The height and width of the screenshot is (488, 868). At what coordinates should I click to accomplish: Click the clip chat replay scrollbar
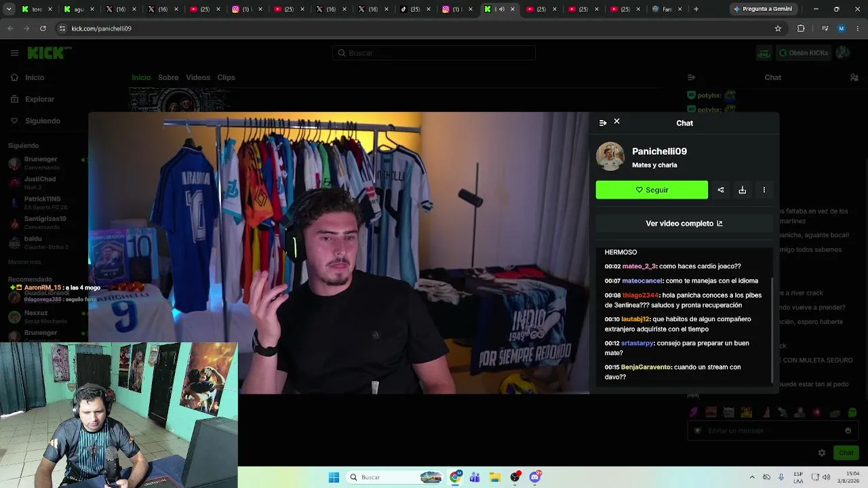772,329
